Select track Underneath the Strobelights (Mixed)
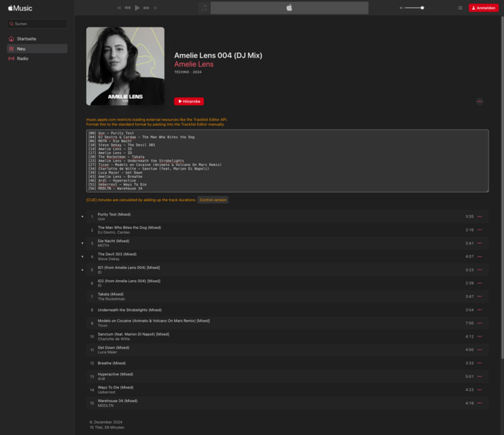The height and width of the screenshot is (435, 504). pos(288,310)
